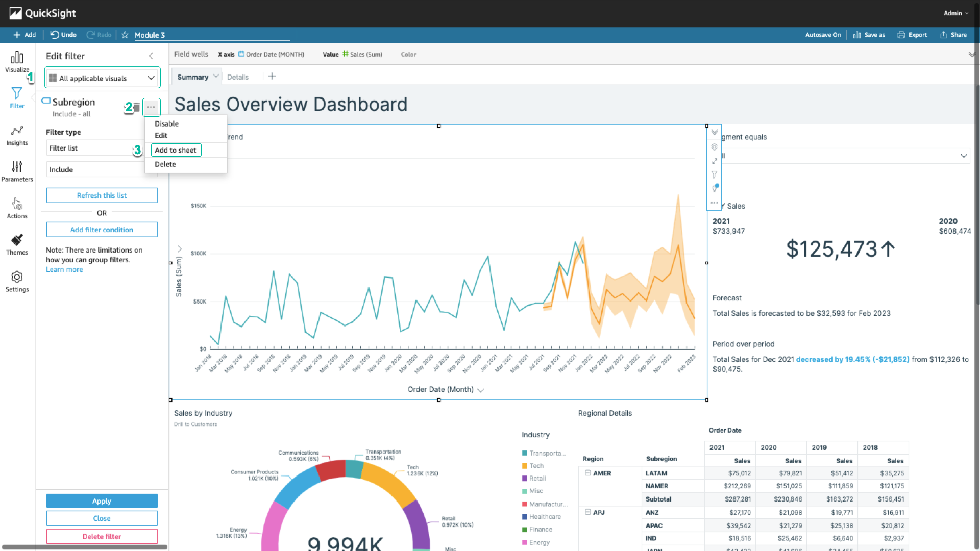
Task: Open the Themes pane
Action: pyautogui.click(x=17, y=244)
